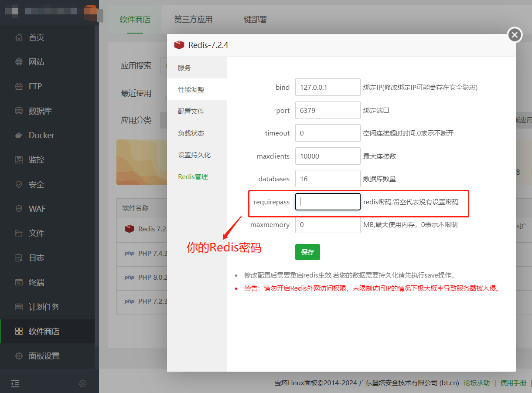Open 负载状态 section

[x=197, y=133]
